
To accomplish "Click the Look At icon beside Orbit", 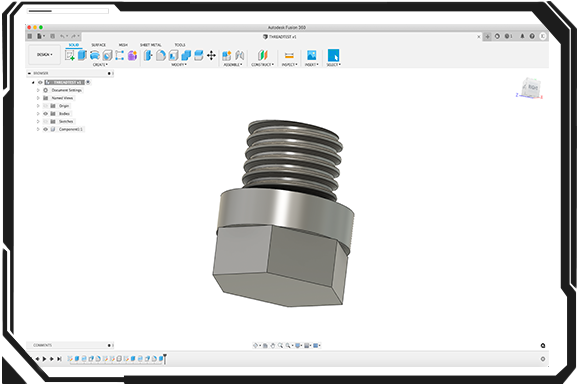I will pos(265,346).
